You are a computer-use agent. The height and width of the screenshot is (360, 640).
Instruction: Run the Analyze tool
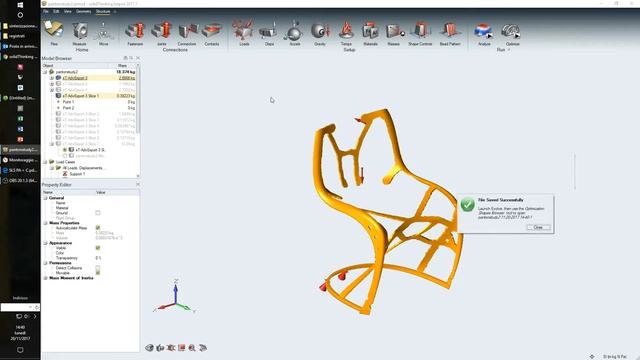[484, 31]
